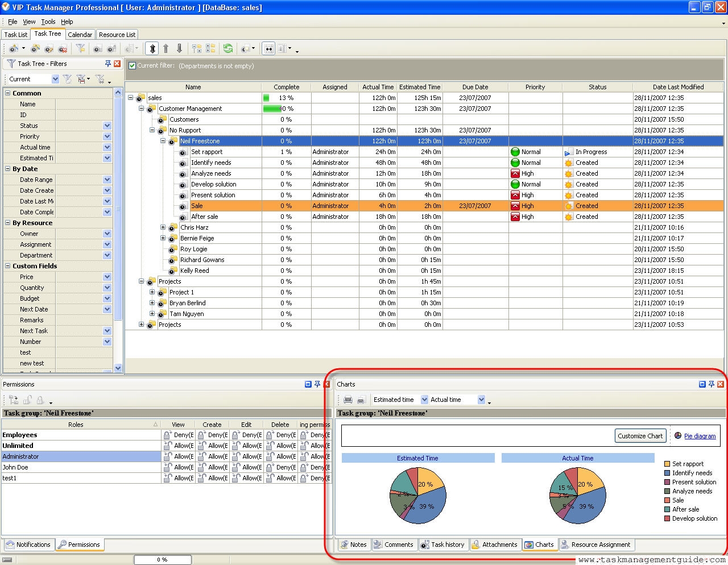Click the lock icon in Permissions toolbar
The width and height of the screenshot is (728, 565).
point(40,400)
